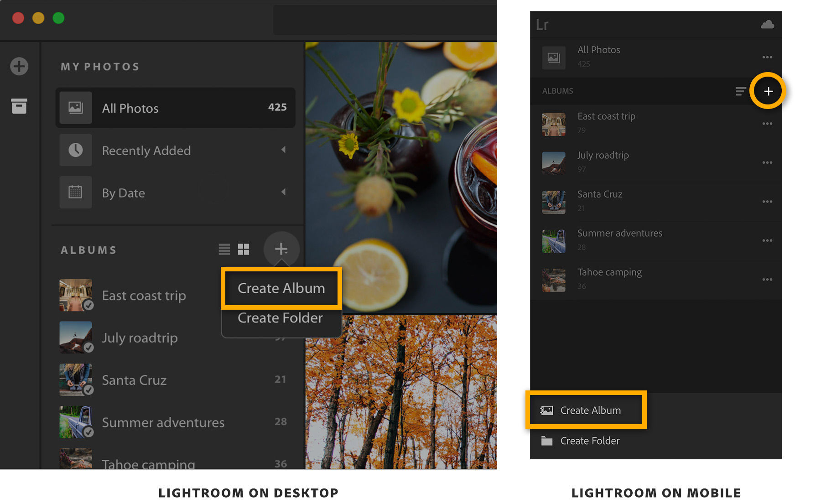Expand the Recently Added section
The height and width of the screenshot is (504, 821).
pyautogui.click(x=284, y=150)
